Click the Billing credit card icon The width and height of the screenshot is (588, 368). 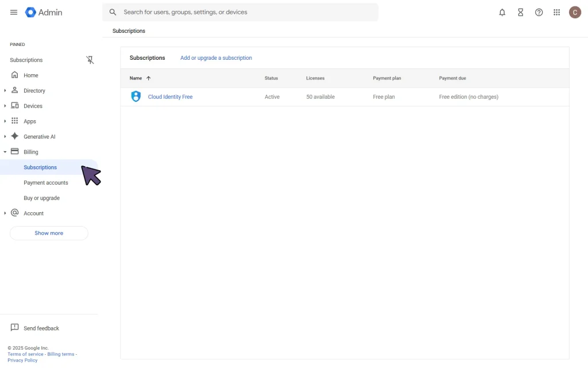14,151
